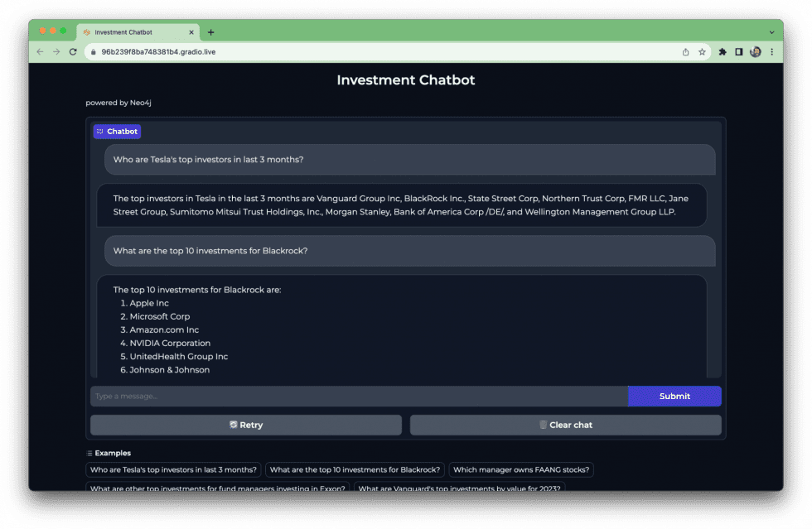Select the FAANG stocks manager example

(x=521, y=469)
